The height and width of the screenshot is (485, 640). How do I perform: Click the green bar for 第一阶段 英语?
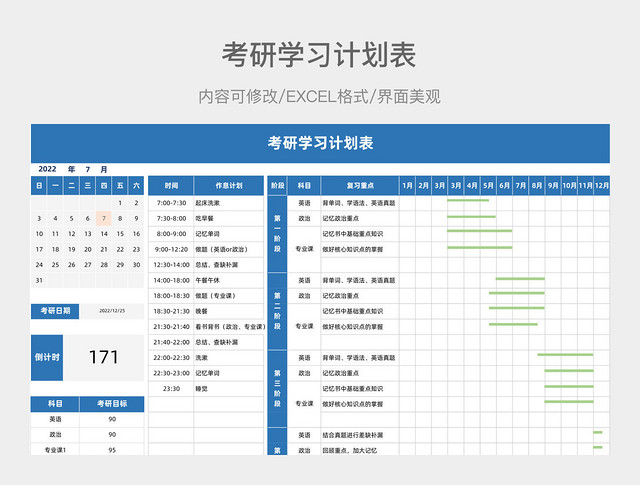(x=468, y=200)
